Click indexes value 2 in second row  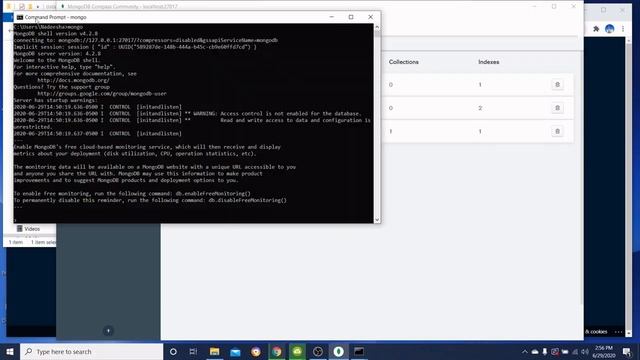(x=480, y=108)
